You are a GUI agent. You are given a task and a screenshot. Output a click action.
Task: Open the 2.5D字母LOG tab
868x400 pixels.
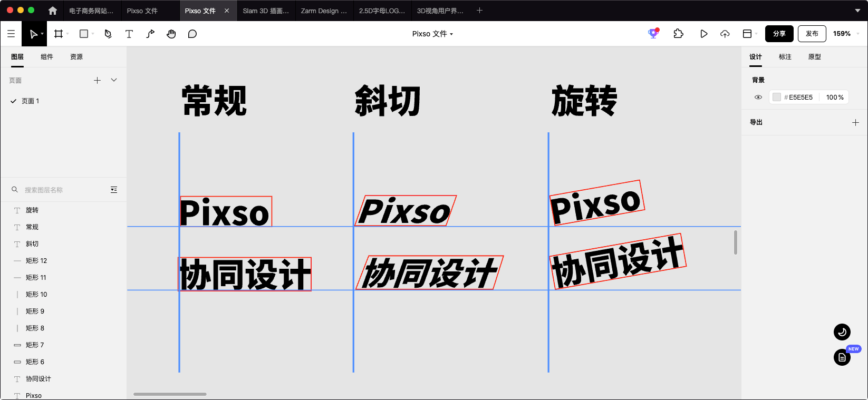point(382,11)
